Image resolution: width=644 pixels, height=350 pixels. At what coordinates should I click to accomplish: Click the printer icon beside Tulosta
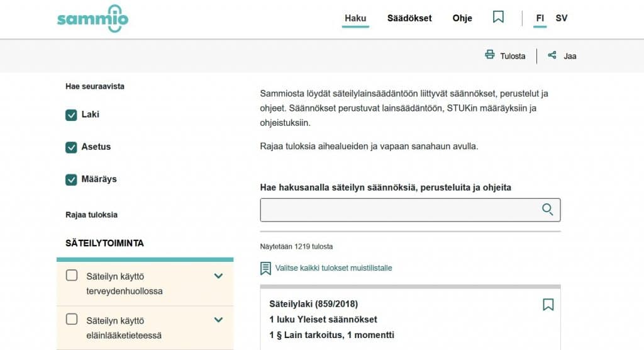point(490,55)
